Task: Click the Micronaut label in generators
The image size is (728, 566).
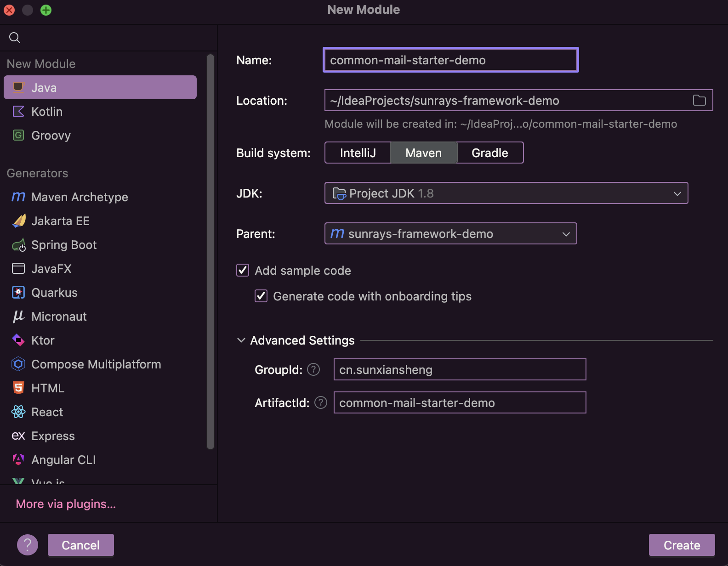Action: (x=59, y=317)
